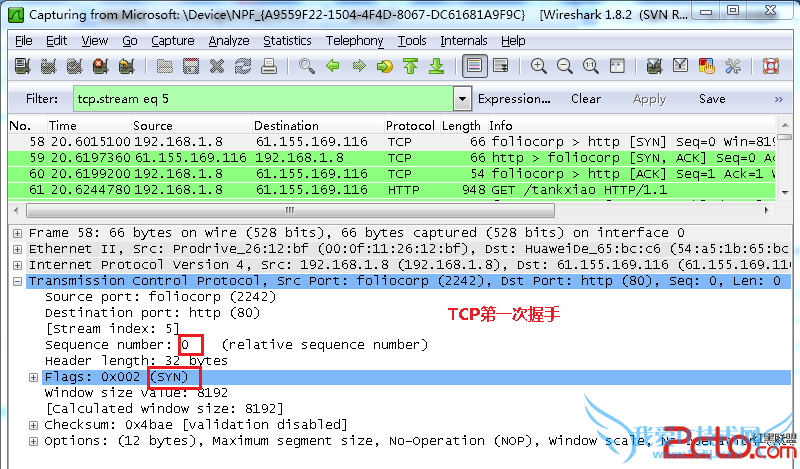Start a new live capture icon

[74, 66]
